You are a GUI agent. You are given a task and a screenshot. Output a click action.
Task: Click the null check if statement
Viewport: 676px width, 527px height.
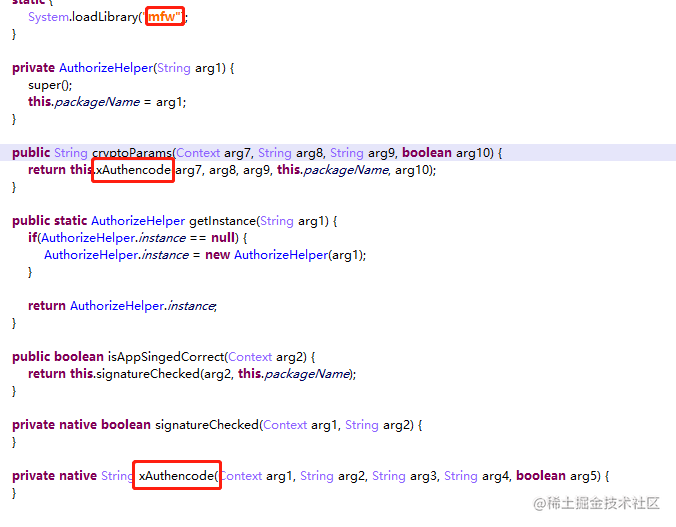click(x=138, y=238)
